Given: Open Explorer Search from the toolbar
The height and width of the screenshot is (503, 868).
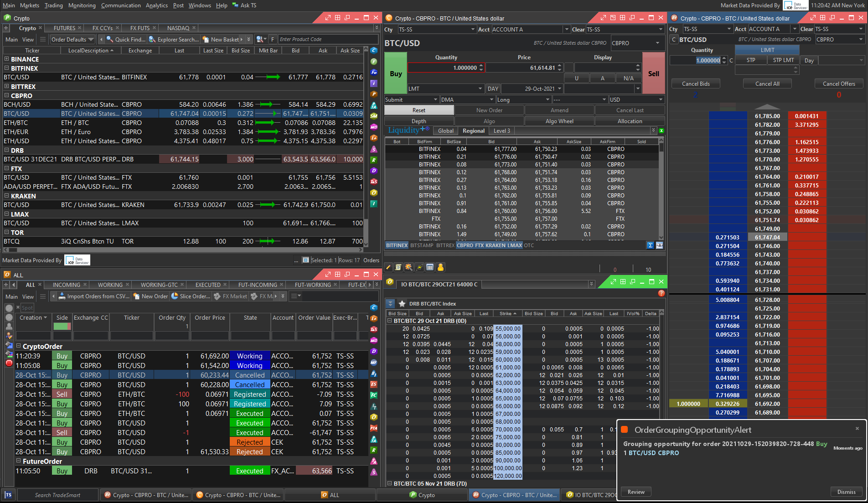Looking at the screenshot, I should (153, 40).
